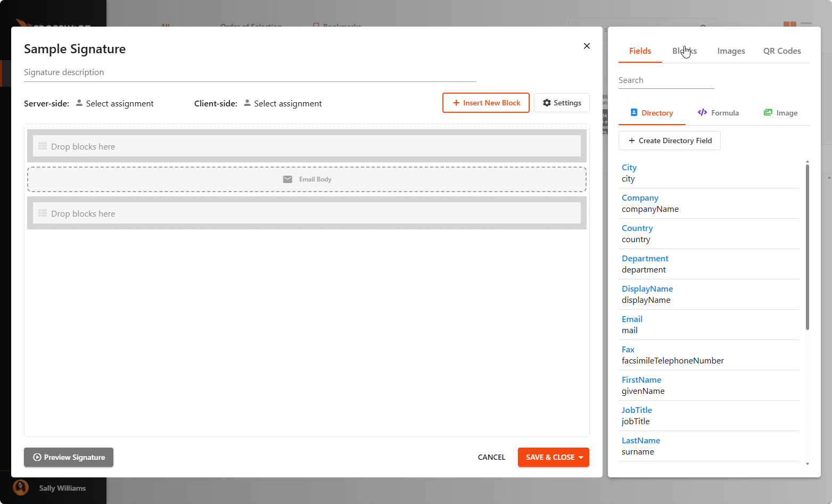Choose the DisplayName directory field
Viewport: 832px width, 504px height.
(647, 289)
